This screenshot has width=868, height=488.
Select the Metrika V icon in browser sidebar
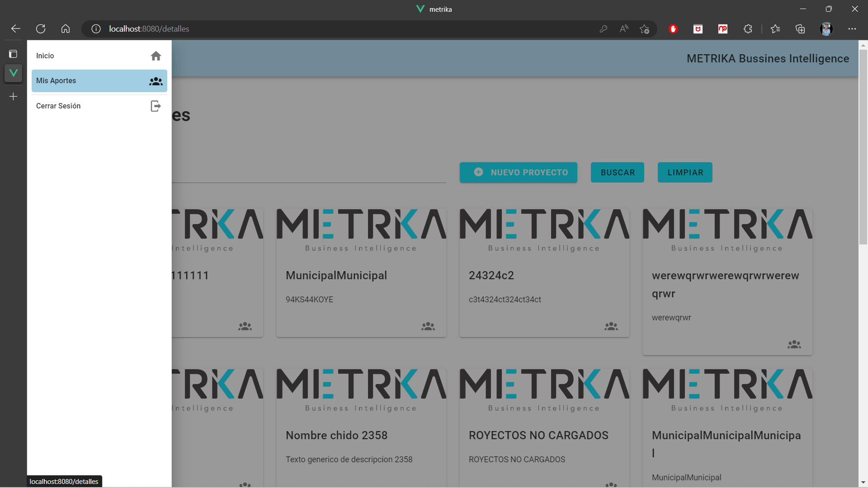click(x=13, y=72)
